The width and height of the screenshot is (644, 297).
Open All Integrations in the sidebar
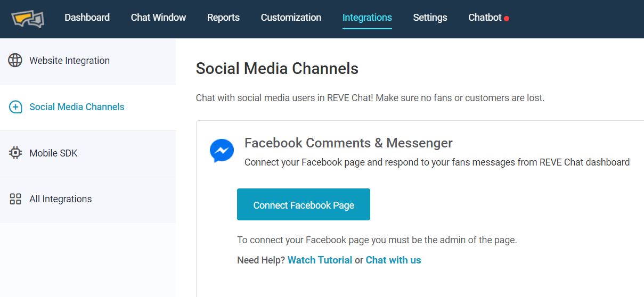click(x=88, y=200)
